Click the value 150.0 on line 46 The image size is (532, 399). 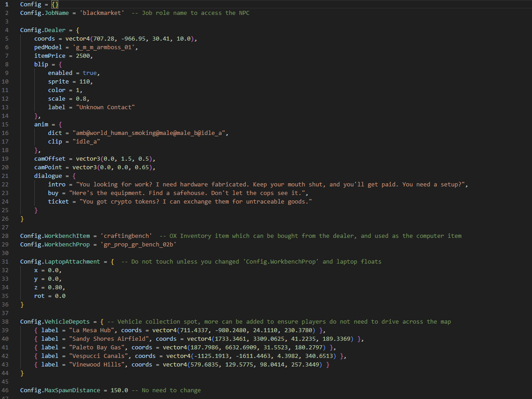coord(119,390)
